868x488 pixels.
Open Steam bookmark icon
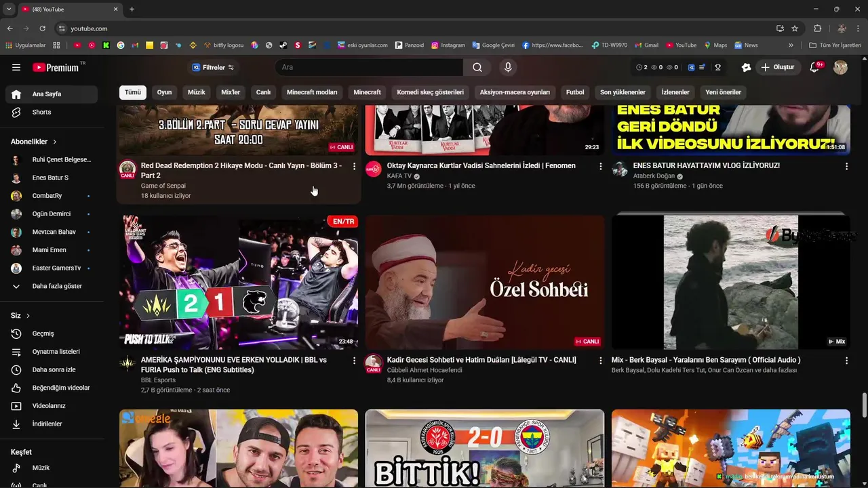coord(283,45)
